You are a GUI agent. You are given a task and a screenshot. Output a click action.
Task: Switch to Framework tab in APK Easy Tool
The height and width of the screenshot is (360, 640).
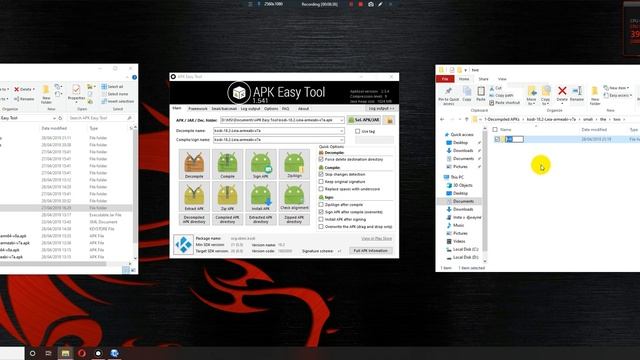point(198,109)
